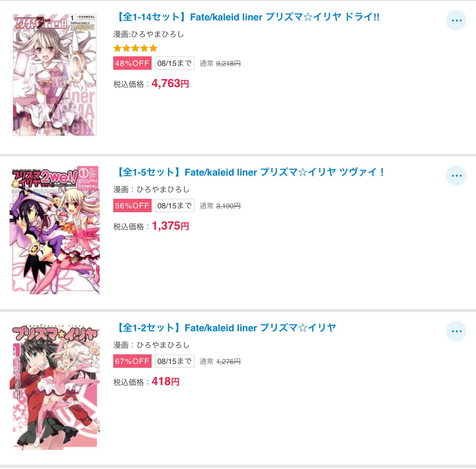Click the 08/15まで deadline label on the 全1-2セット
This screenshot has width=476, height=469.
click(175, 361)
